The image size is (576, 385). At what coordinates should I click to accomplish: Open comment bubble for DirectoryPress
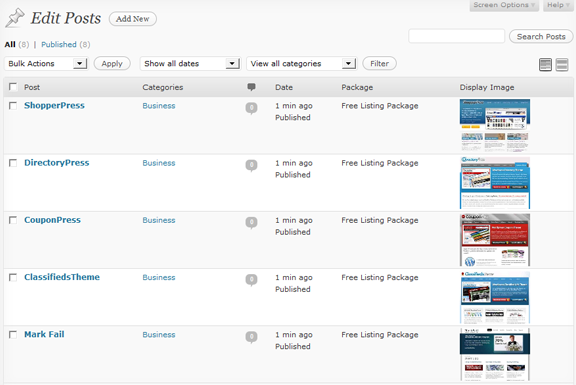point(251,165)
